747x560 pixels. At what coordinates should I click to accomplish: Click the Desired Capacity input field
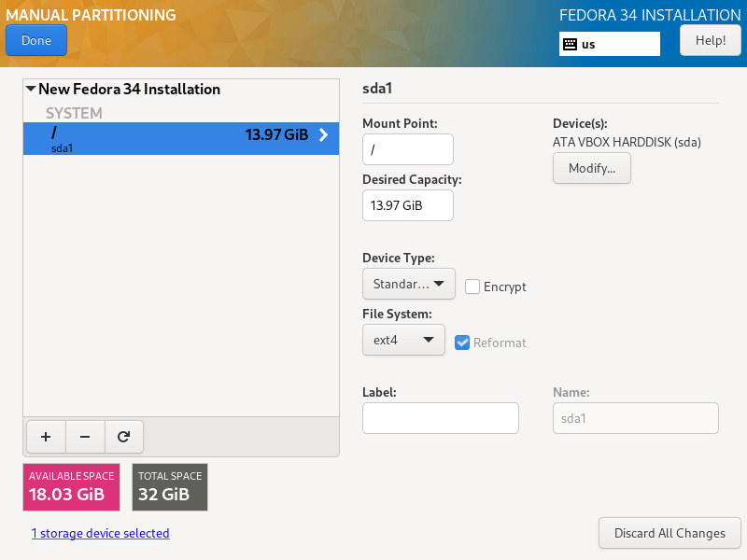tap(407, 205)
